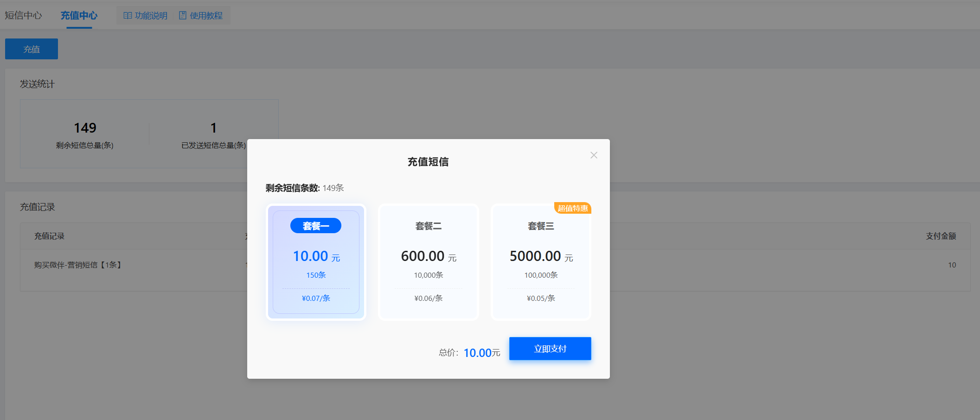
Task: Click the ¥0.05/条 unit price
Action: click(x=541, y=298)
